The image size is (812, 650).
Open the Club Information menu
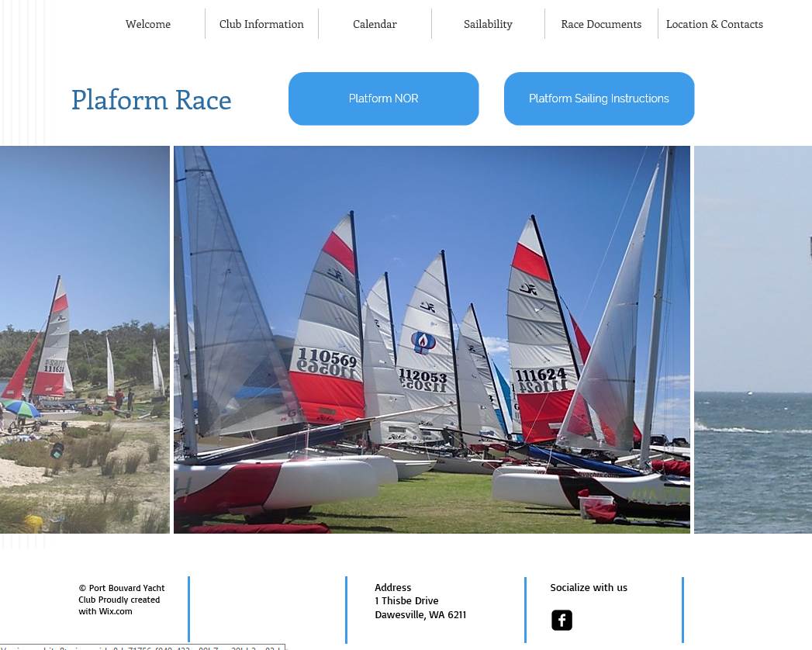(261, 24)
